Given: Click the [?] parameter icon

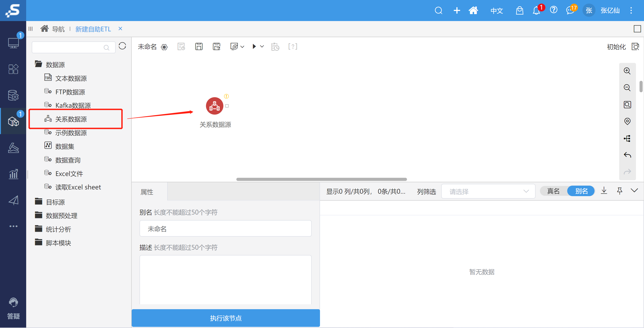Looking at the screenshot, I should coord(292,46).
